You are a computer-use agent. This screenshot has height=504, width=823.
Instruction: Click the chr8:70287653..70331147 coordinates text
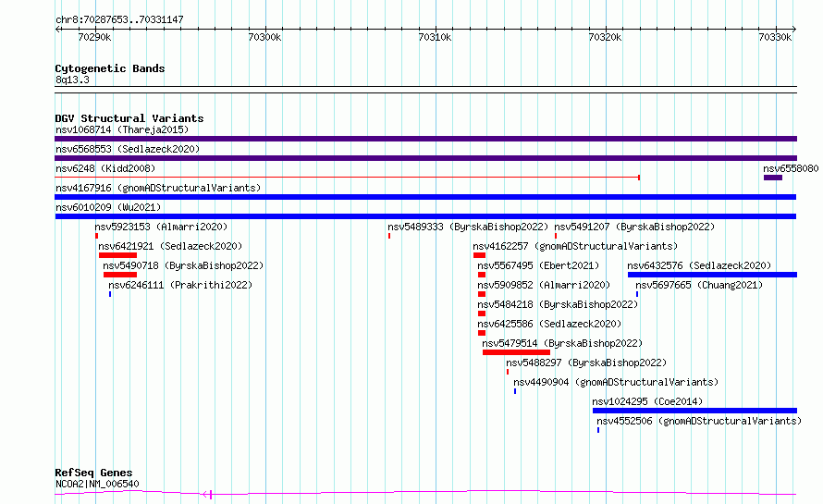(119, 20)
